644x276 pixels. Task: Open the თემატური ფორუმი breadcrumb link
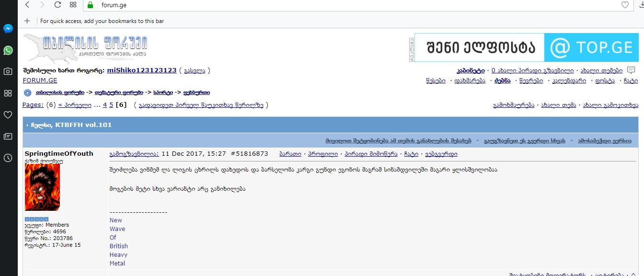(119, 92)
